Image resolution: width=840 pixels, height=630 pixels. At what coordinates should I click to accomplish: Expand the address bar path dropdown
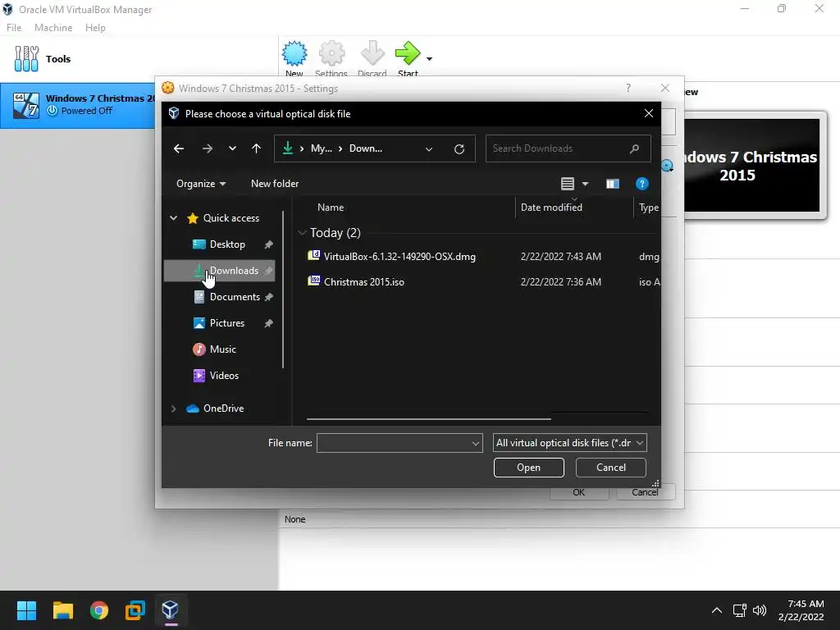pyautogui.click(x=428, y=149)
